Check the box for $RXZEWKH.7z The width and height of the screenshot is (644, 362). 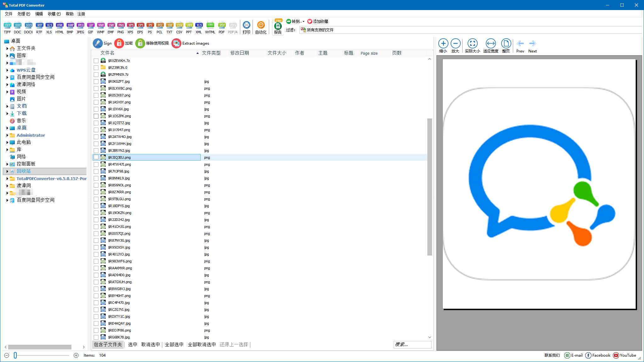click(x=96, y=61)
